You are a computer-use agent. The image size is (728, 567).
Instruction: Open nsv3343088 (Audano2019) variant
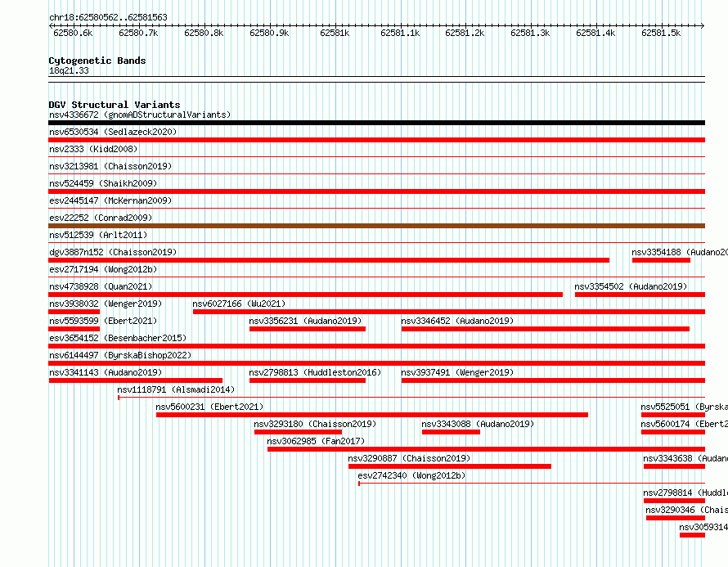tap(478, 424)
